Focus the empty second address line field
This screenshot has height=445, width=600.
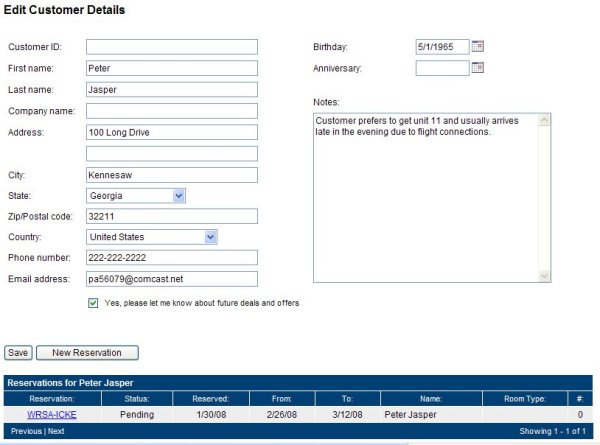pos(172,154)
